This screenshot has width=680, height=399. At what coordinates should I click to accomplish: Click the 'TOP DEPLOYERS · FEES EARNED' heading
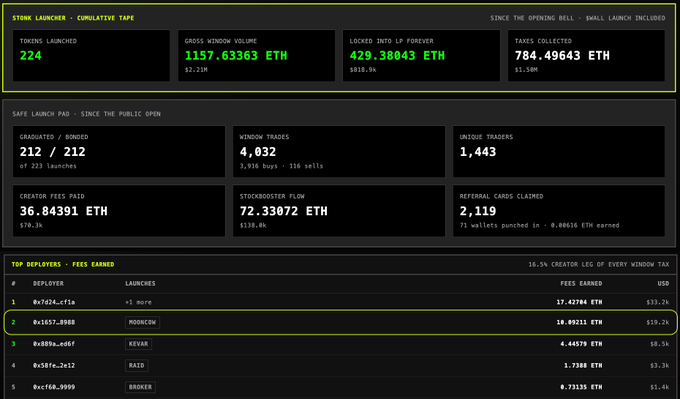[x=63, y=265]
